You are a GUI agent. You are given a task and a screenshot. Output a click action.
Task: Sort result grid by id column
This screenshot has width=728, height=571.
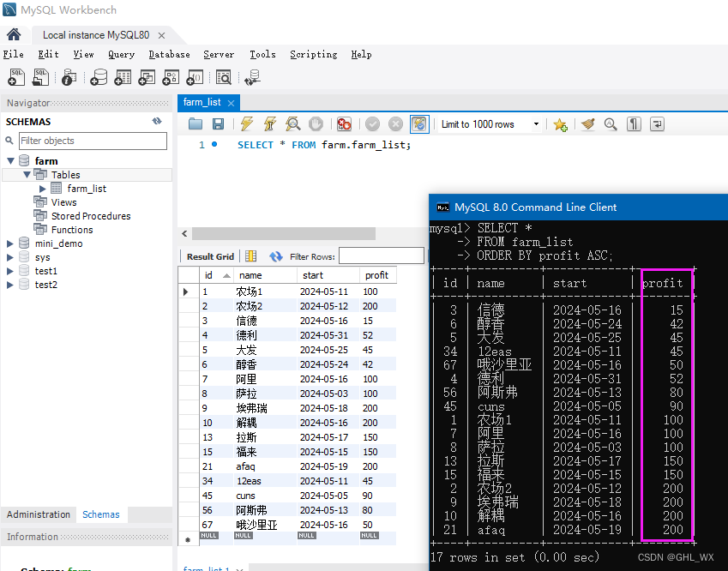217,275
